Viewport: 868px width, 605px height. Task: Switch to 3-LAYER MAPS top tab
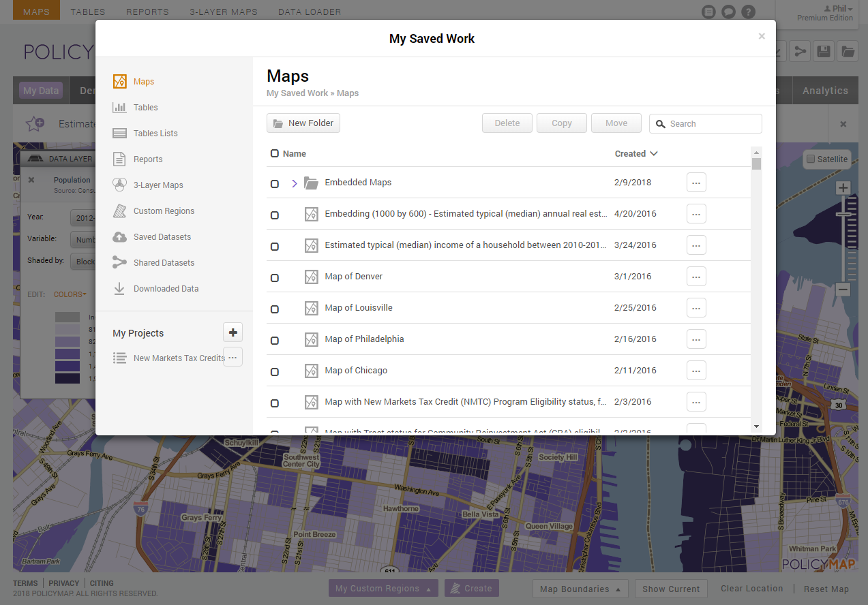[224, 12]
